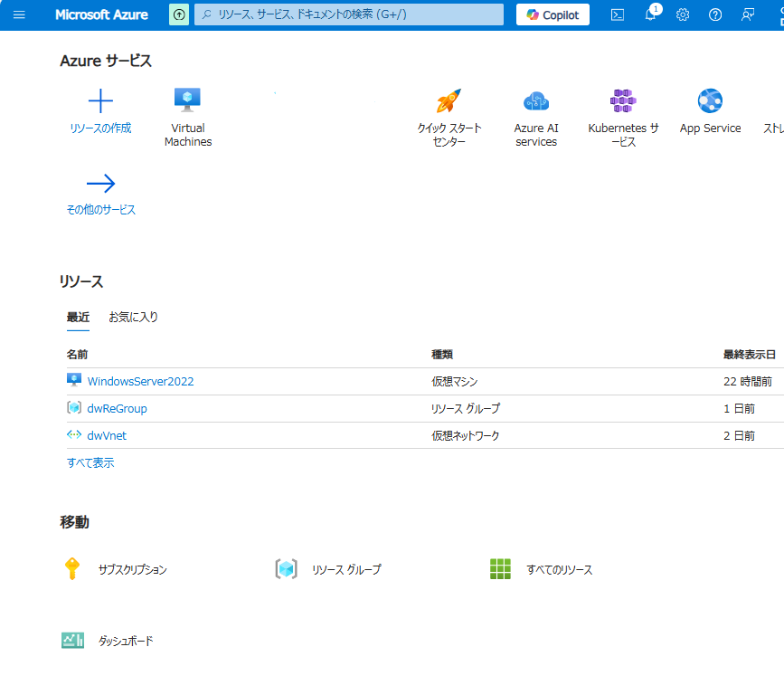784x685 pixels.
Task: Open portal settings gear
Action: coord(683,15)
